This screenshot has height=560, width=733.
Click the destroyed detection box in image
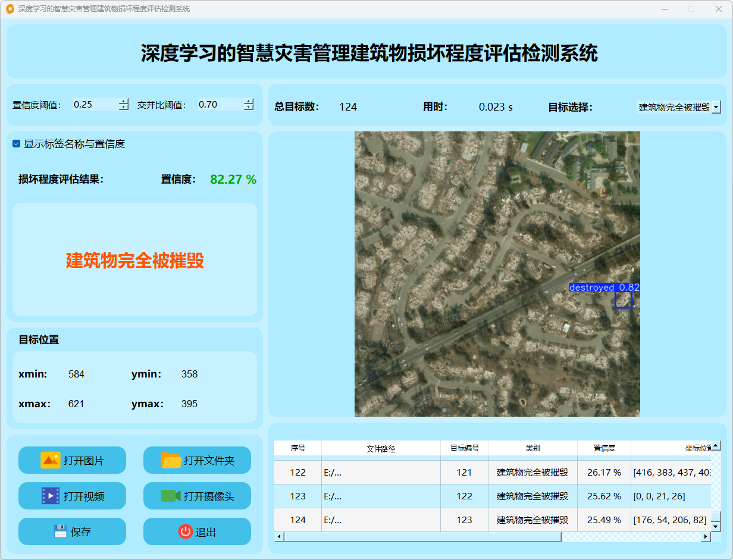click(x=623, y=300)
